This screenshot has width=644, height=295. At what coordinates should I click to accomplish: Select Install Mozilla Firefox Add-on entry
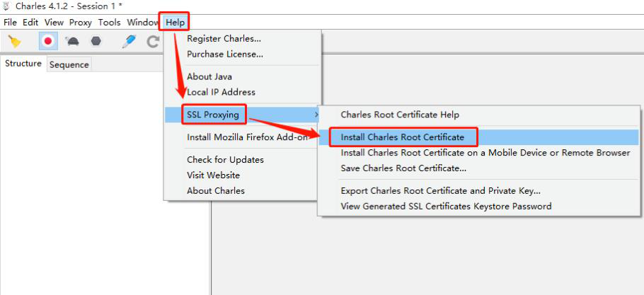coord(242,137)
